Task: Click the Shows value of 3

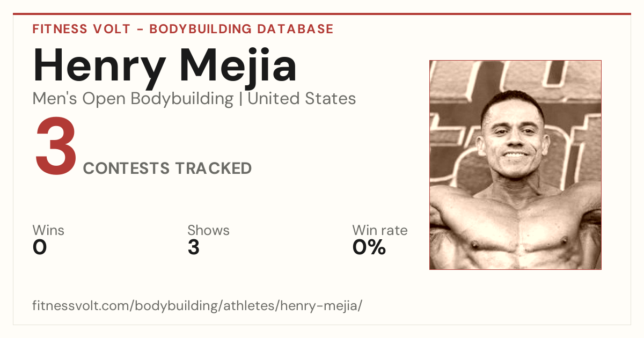Action: tap(194, 247)
